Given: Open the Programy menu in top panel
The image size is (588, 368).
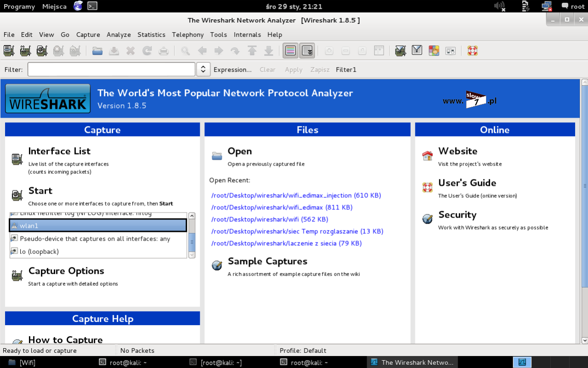Looking at the screenshot, I should (19, 6).
